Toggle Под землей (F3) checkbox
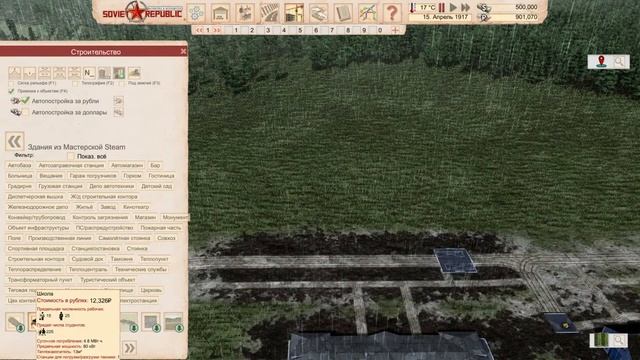 [122, 83]
